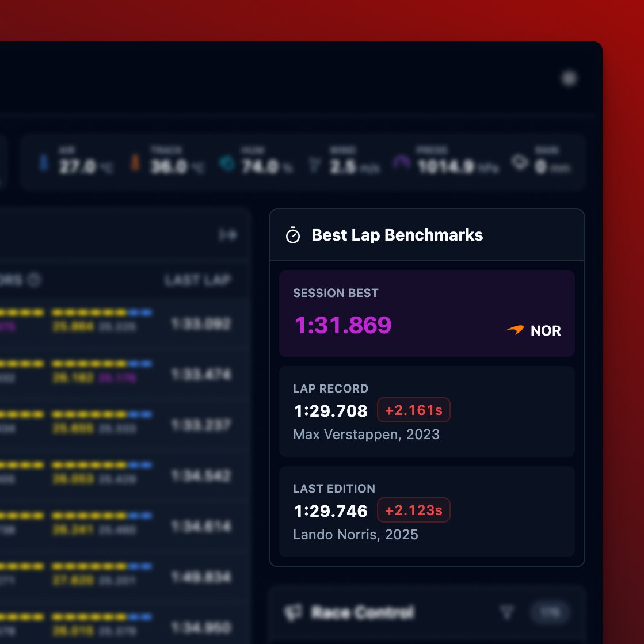Select the Best Lap Benchmarks heading
644x644 pixels.
[x=397, y=235]
